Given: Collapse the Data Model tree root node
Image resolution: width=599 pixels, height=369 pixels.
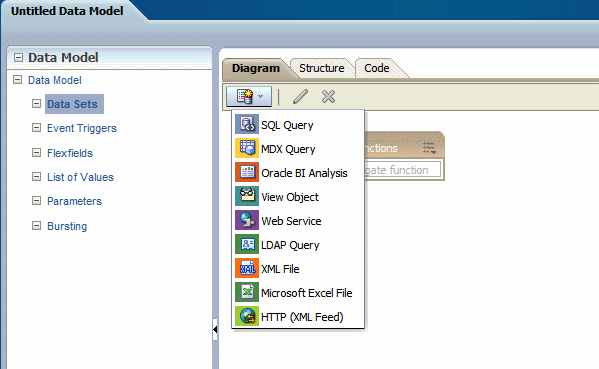Looking at the screenshot, I should pos(18,80).
